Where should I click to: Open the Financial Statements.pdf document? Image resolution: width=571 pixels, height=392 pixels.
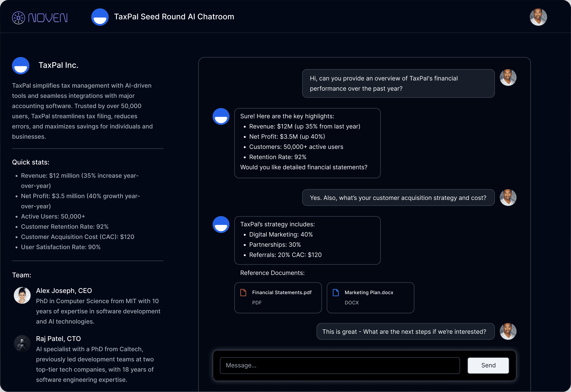pyautogui.click(x=278, y=297)
